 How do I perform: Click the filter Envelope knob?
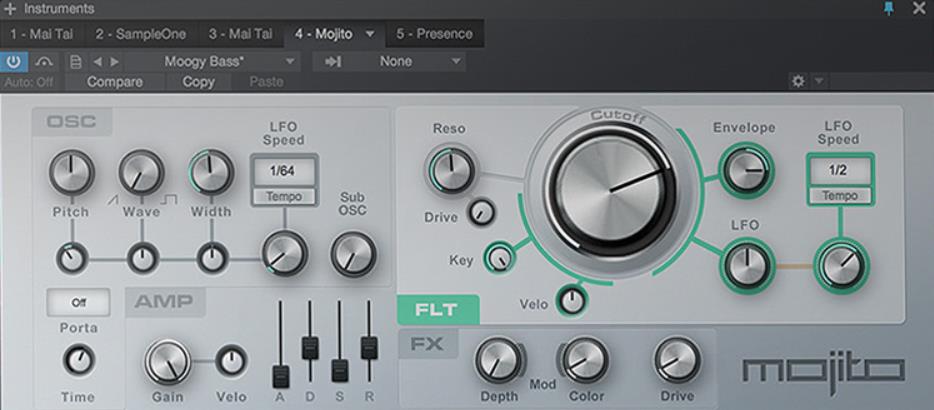746,170
